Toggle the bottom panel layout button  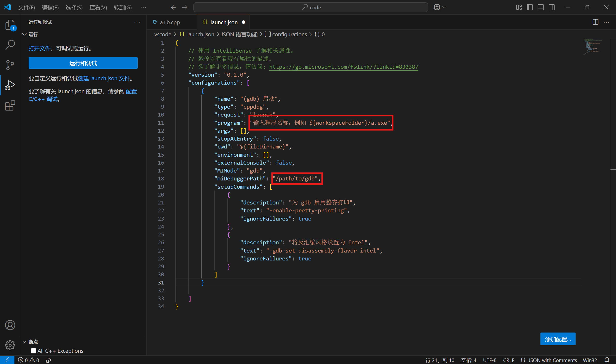point(540,7)
